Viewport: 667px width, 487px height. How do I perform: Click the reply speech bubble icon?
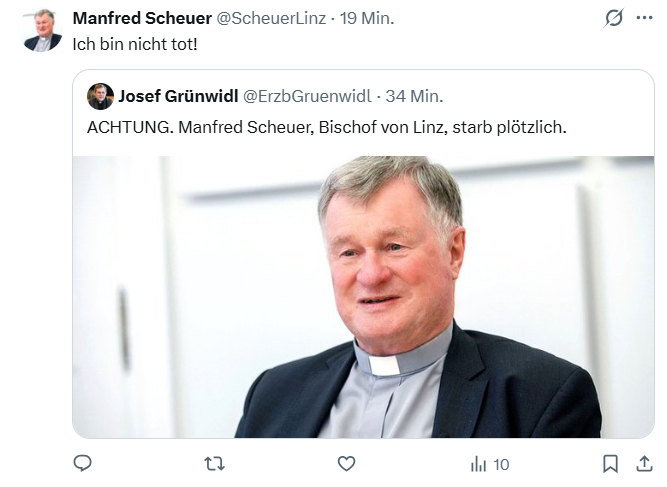pyautogui.click(x=83, y=464)
